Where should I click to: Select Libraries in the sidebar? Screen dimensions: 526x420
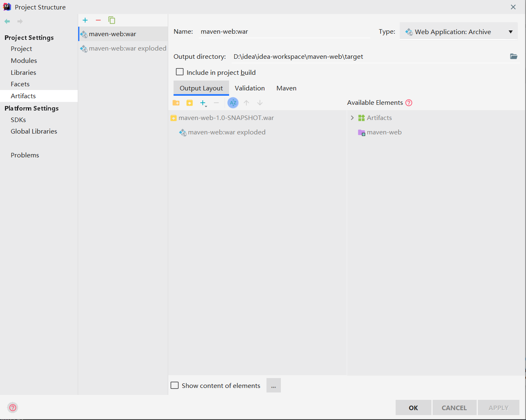[x=23, y=72]
